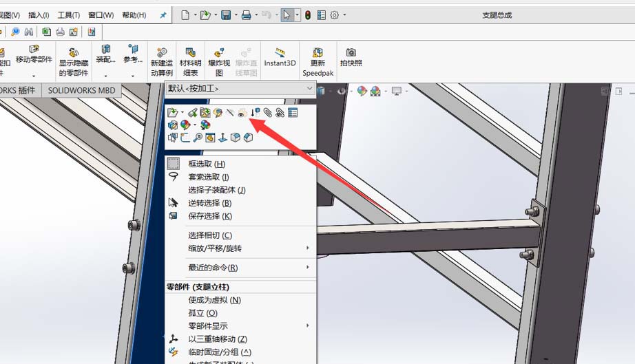Click the View Mates paperclip icon
The image size is (635, 364).
coord(268,113)
